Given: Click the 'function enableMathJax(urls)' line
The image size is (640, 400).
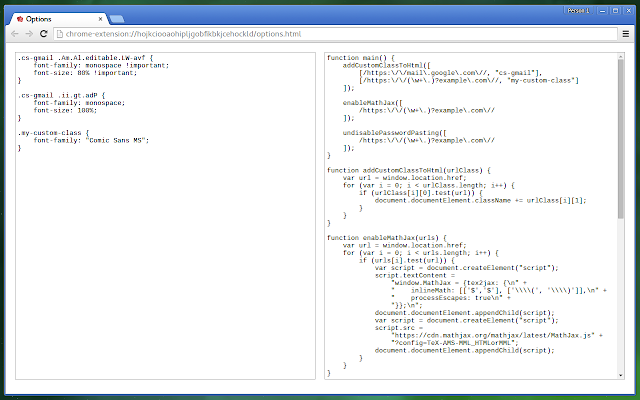Looking at the screenshot, I should click(387, 238).
